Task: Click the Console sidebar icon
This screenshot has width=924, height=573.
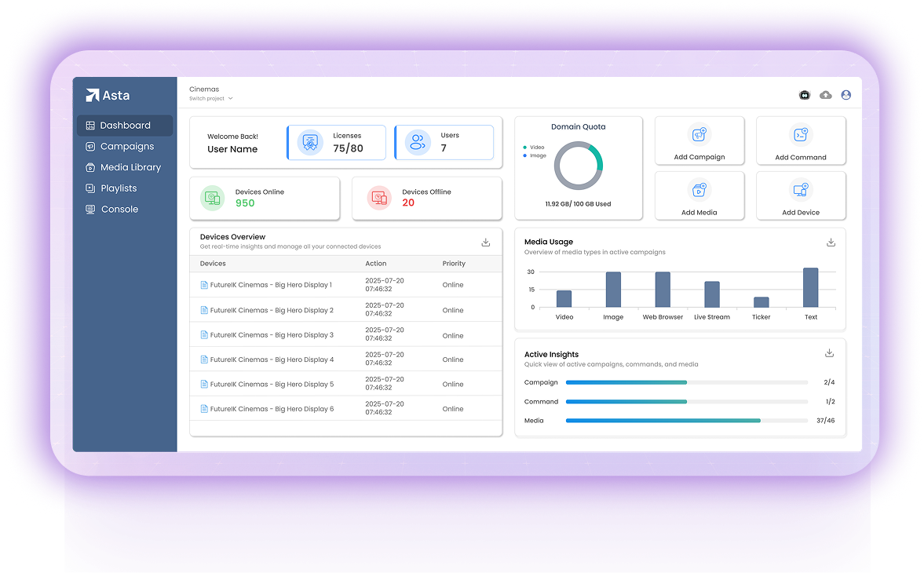Action: [x=89, y=209]
